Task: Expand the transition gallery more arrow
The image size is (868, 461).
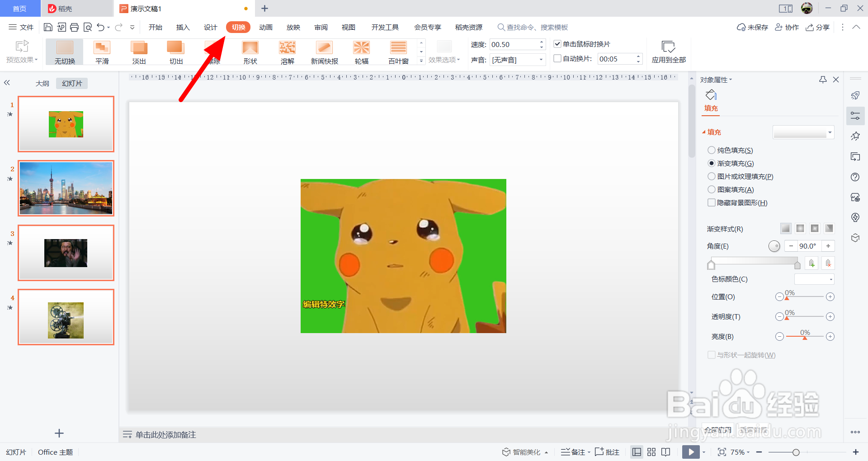Action: pyautogui.click(x=421, y=61)
